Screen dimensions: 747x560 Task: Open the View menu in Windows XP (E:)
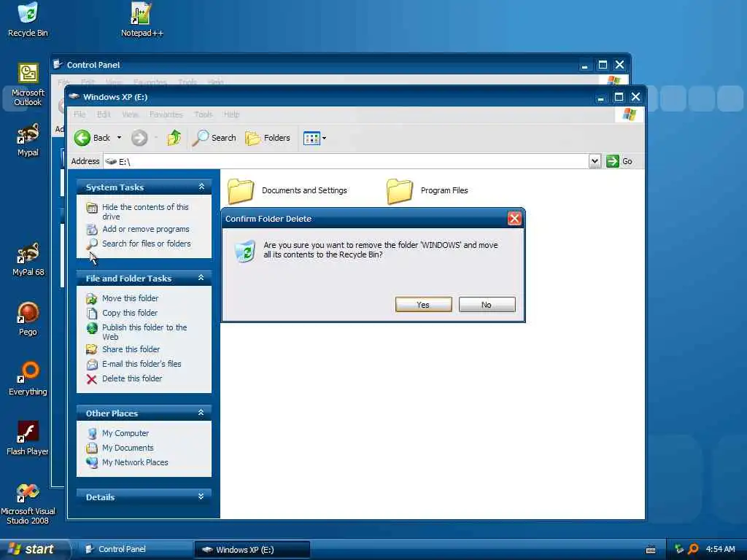(x=130, y=114)
